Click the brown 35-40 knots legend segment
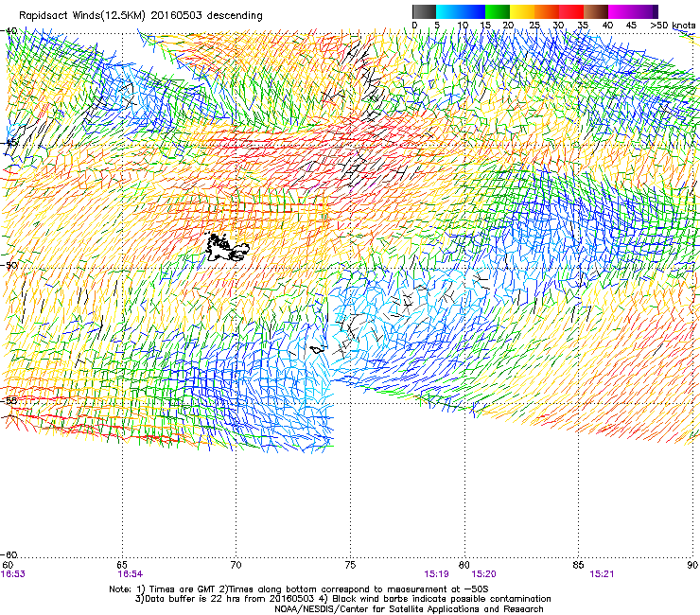 point(596,11)
